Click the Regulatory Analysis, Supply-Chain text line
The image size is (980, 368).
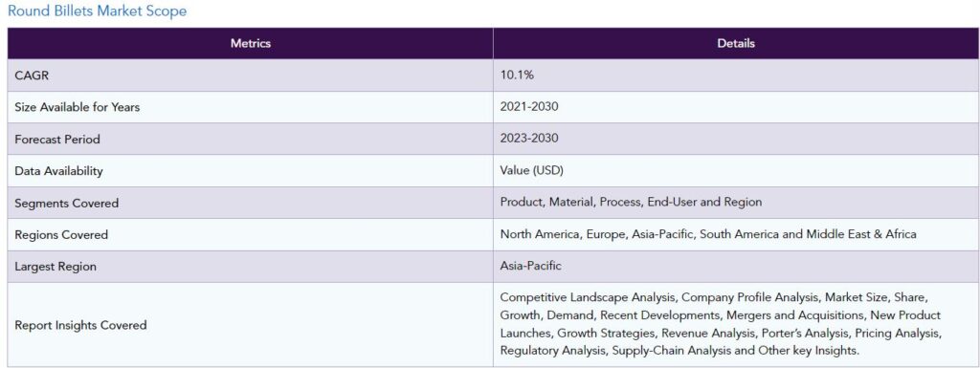click(680, 351)
